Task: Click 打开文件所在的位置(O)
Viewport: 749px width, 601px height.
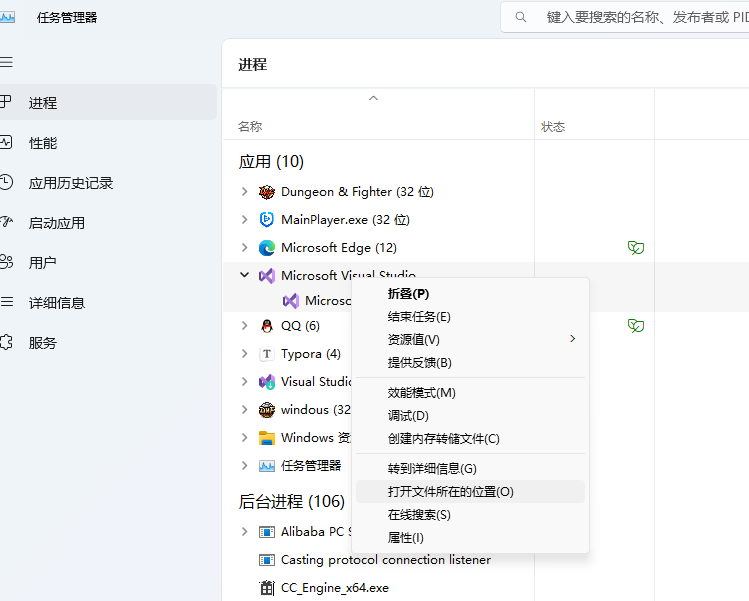Action: [471, 492]
